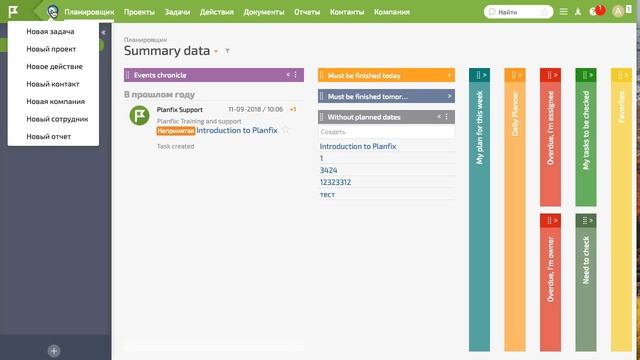The width and height of the screenshot is (640, 360).
Task: Expand the Need to check column
Action: point(591,220)
